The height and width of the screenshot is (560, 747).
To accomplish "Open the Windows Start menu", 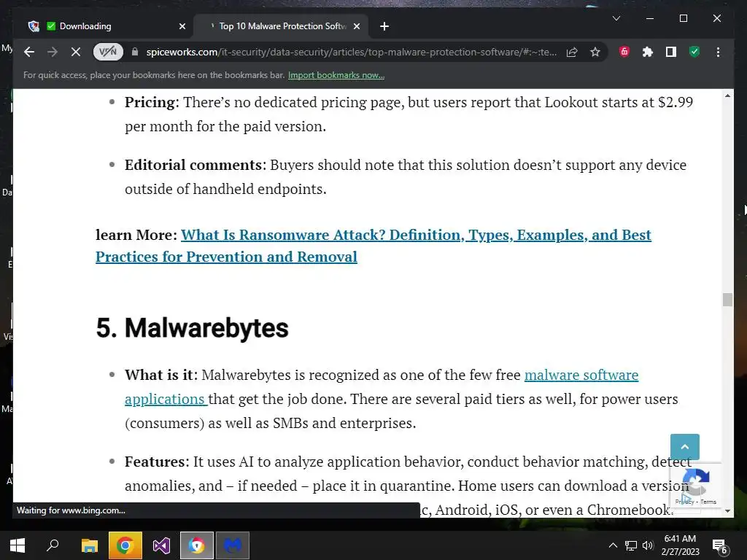I will [18, 545].
